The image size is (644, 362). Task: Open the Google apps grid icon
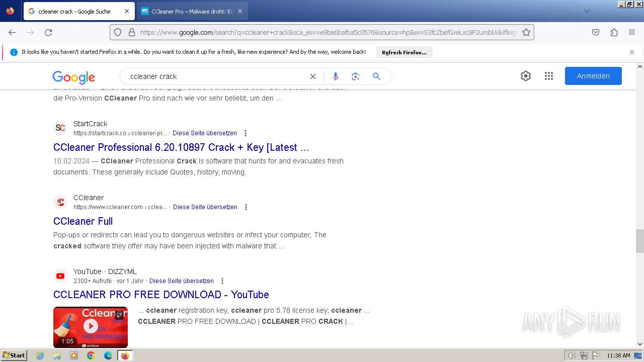pos(549,76)
